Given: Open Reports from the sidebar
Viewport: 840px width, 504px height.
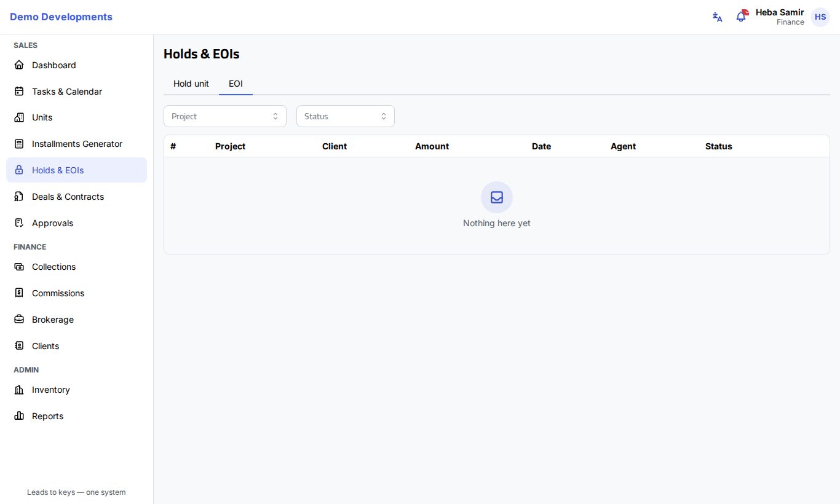Looking at the screenshot, I should coord(76,416).
